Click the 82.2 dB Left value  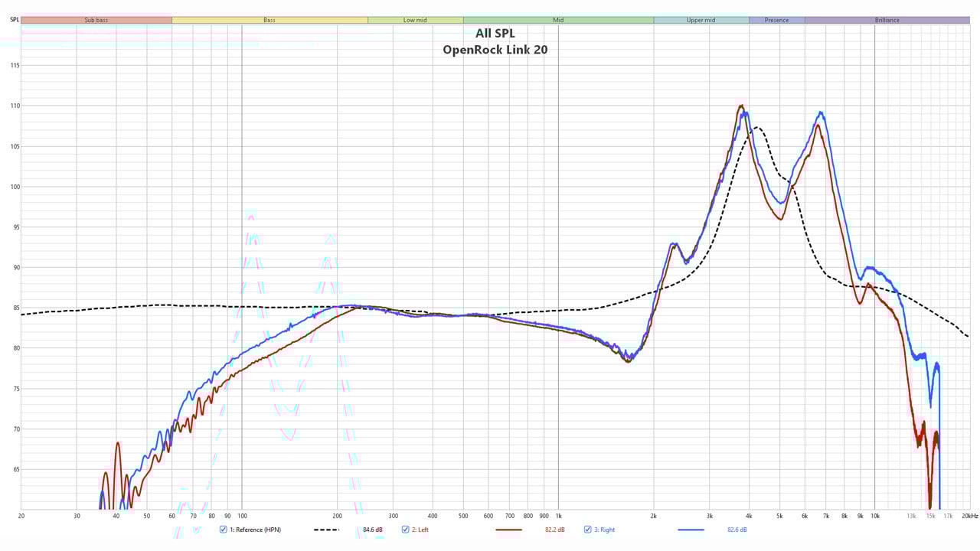tap(554, 530)
